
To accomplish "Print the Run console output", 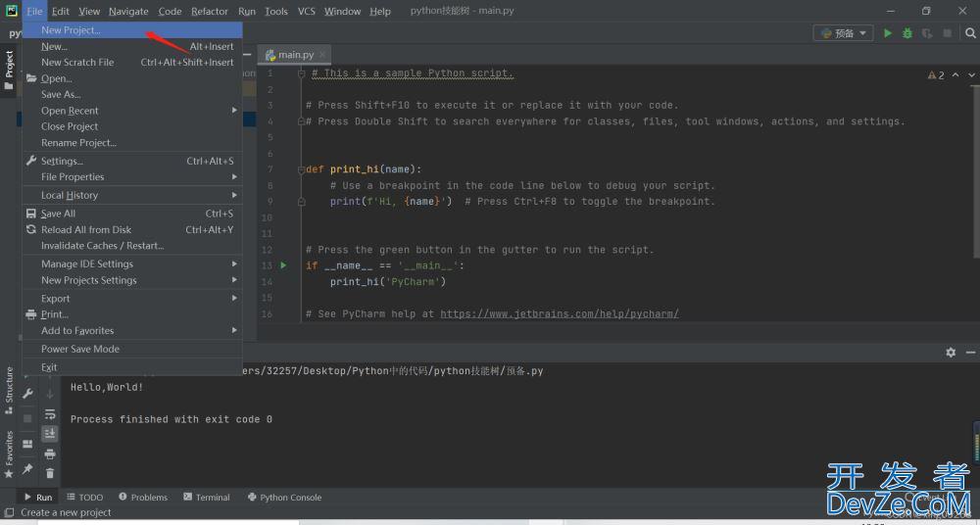I will (x=50, y=453).
